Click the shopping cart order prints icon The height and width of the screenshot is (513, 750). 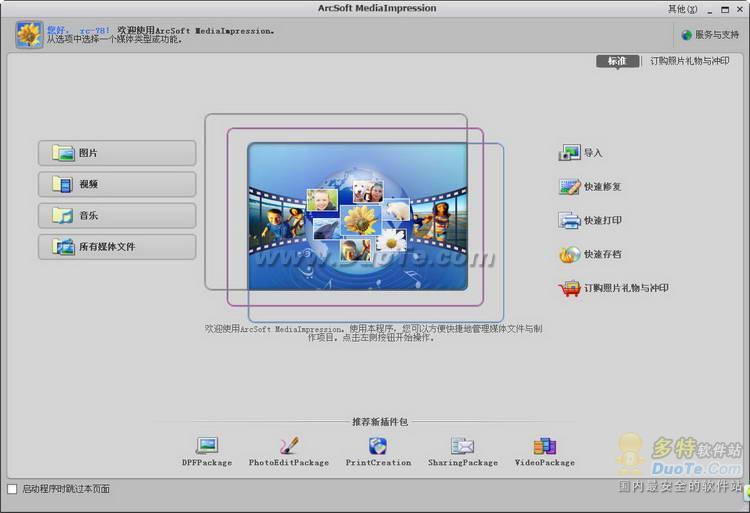pyautogui.click(x=569, y=288)
